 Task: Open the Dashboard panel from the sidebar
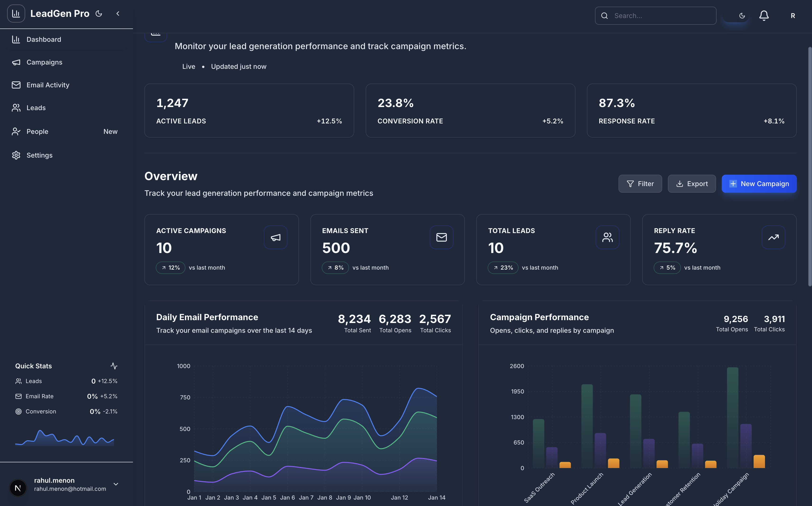pos(43,39)
